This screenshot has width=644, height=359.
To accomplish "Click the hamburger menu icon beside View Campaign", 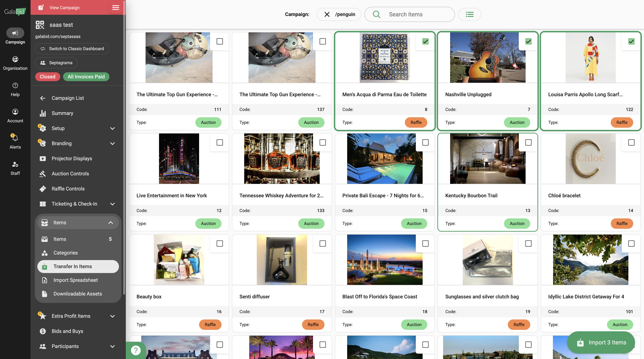I will click(116, 8).
